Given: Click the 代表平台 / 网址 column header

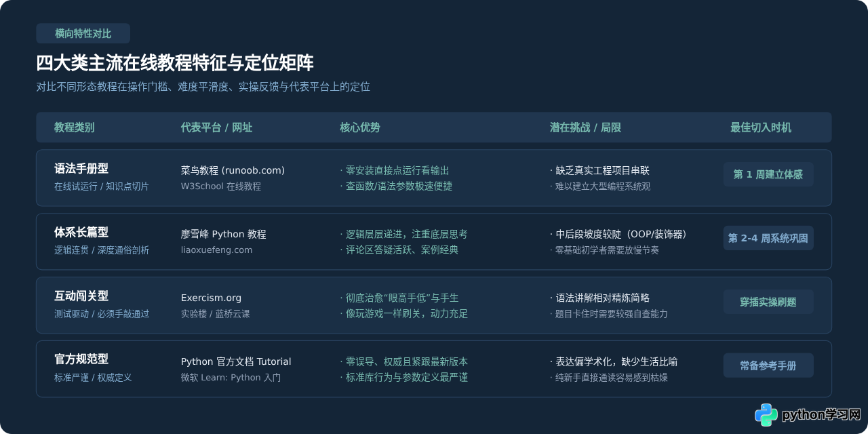Looking at the screenshot, I should [x=216, y=127].
